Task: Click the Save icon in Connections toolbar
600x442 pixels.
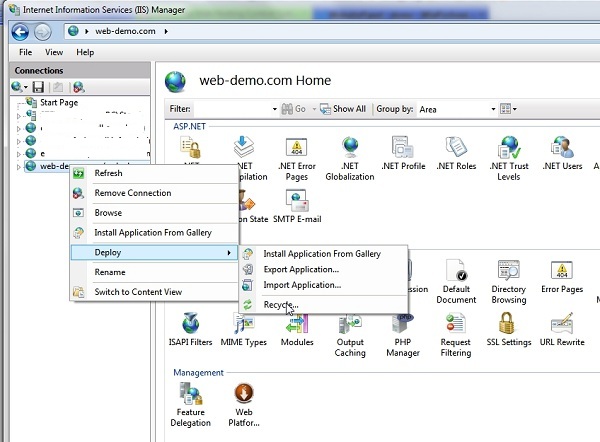Action: pyautogui.click(x=38, y=87)
